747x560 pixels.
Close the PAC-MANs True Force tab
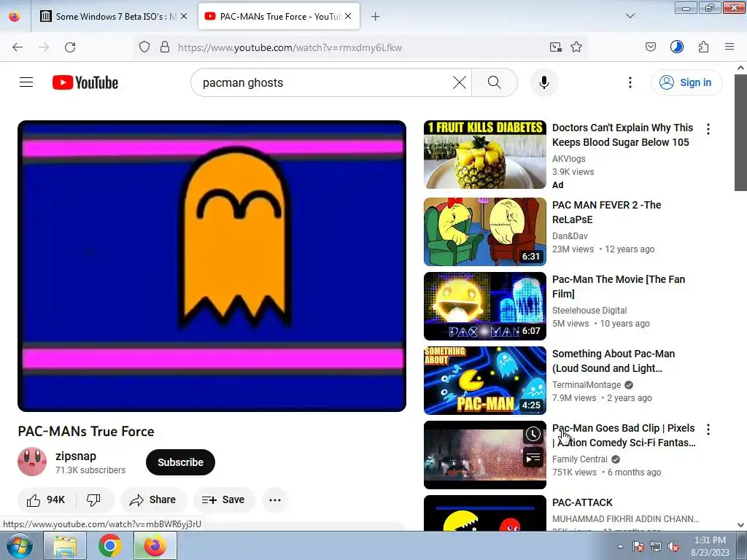coord(348,16)
